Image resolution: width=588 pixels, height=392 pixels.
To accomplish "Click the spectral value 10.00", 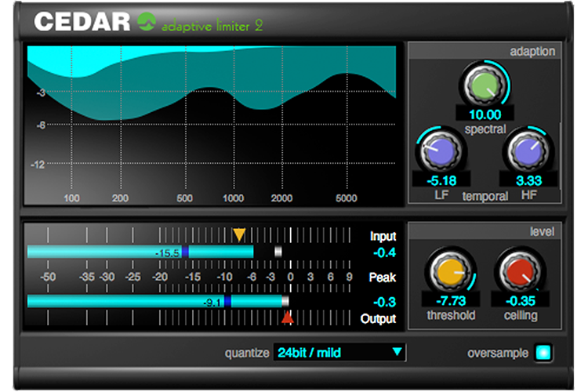I will point(485,114).
